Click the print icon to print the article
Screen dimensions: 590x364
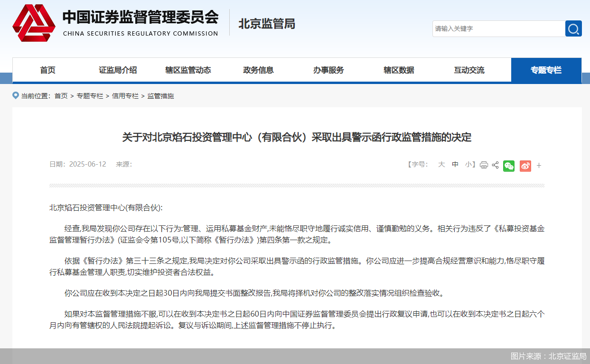pyautogui.click(x=484, y=165)
